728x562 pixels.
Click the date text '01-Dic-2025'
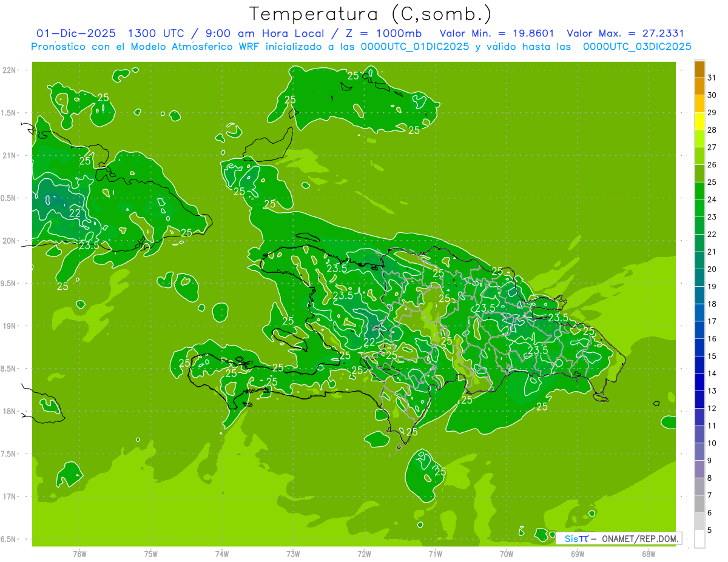(75, 33)
